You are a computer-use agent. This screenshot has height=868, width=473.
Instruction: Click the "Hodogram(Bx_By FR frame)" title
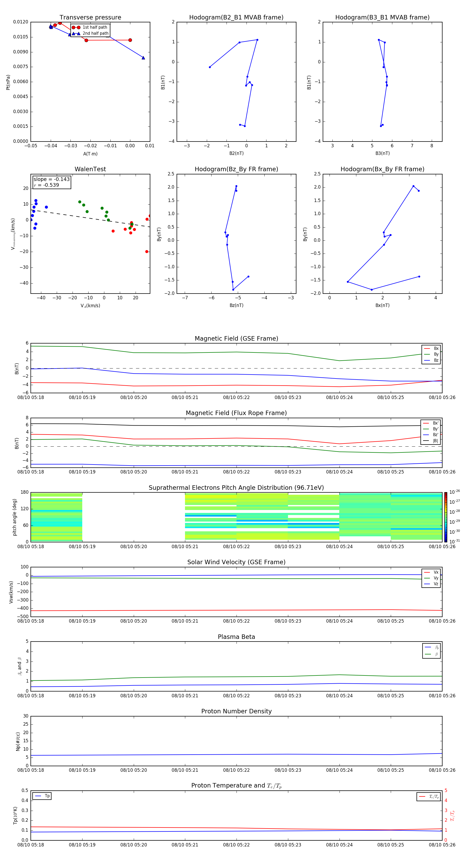pyautogui.click(x=382, y=169)
